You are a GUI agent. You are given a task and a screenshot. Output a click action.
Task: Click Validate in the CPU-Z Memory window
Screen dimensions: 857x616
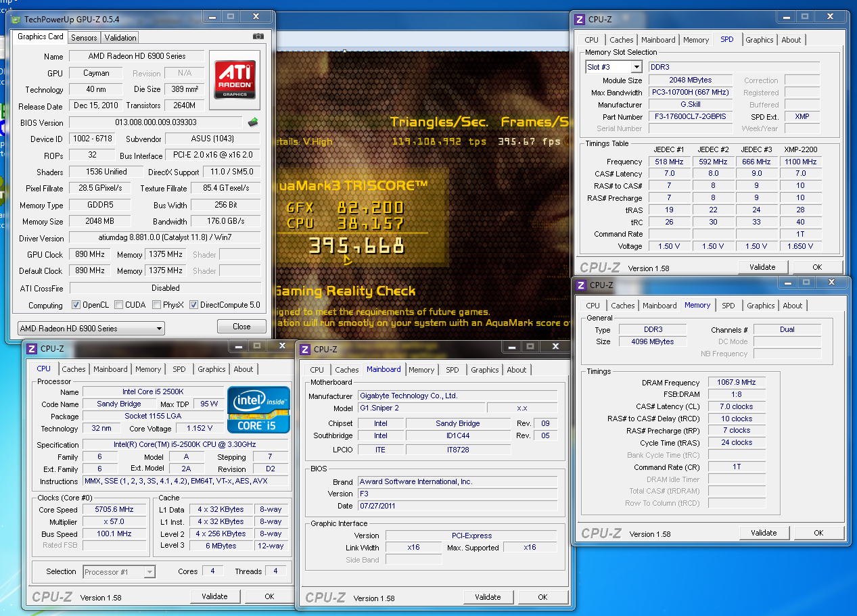[764, 533]
